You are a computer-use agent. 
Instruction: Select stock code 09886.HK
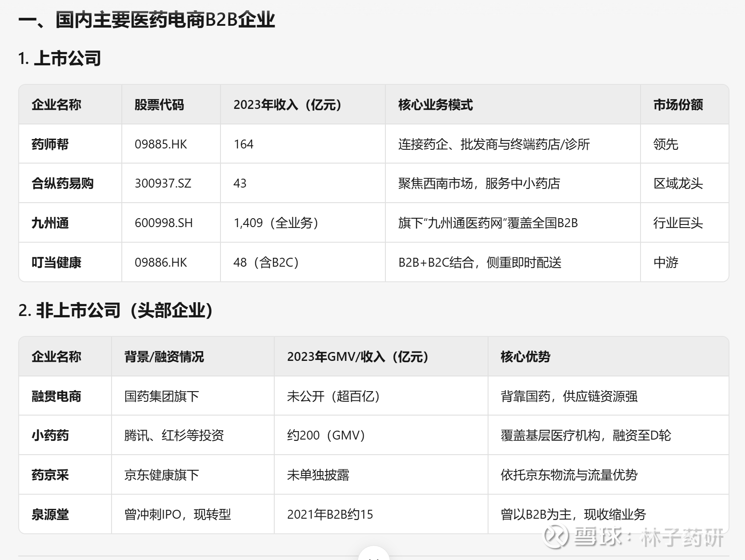[161, 262]
